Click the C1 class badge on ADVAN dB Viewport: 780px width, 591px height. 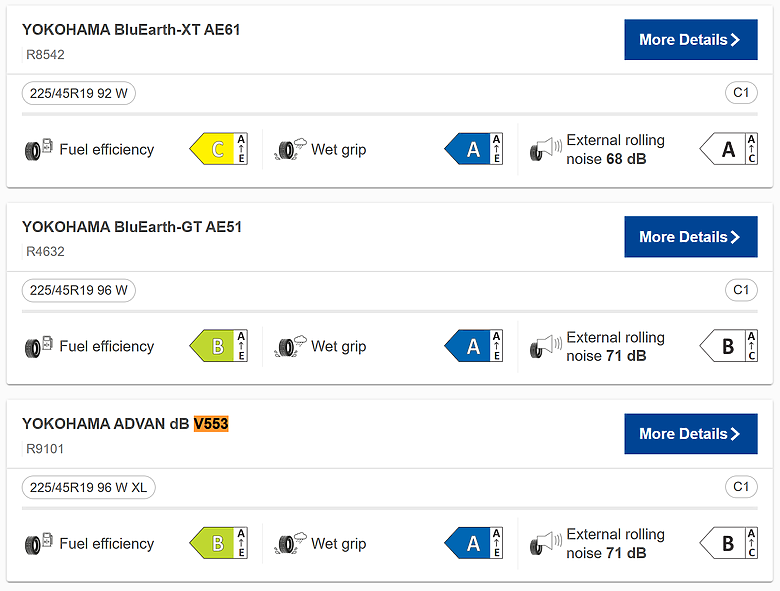(x=741, y=487)
